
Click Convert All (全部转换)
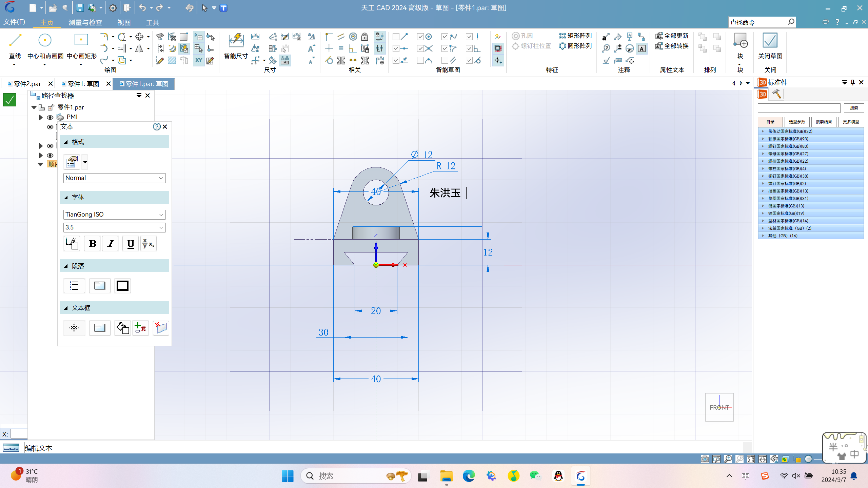coord(672,46)
